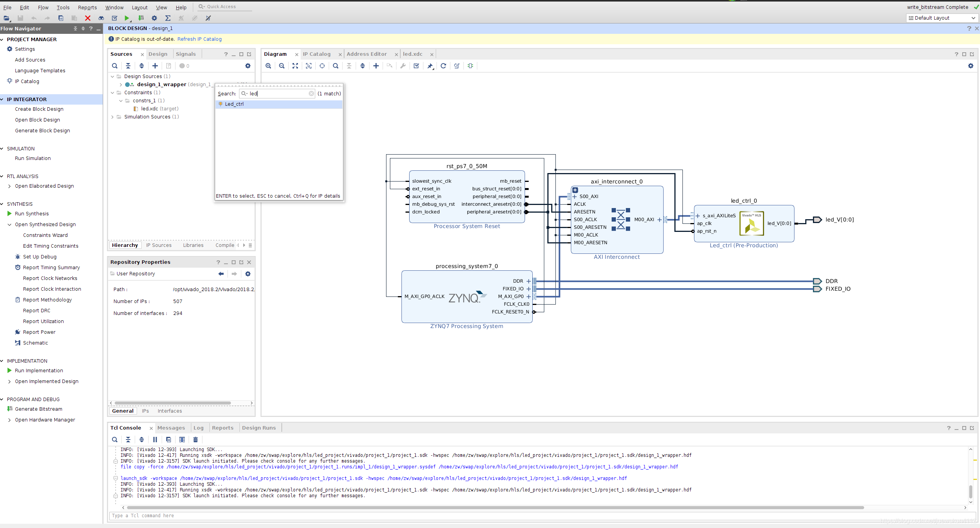Viewport: 980px width, 528px height.
Task: Collapse the Design Sources tree node
Action: coord(112,77)
